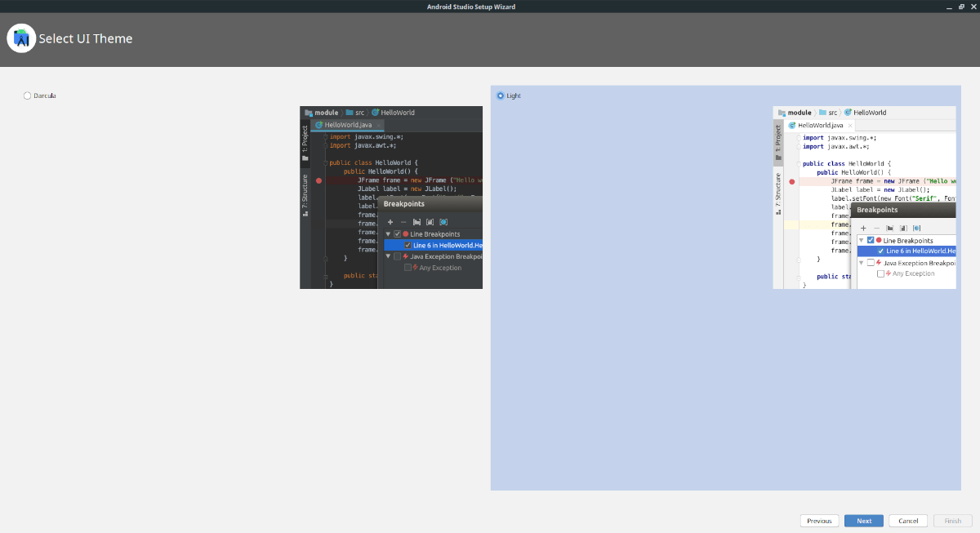Collapse the Line Breakpoints group
Viewport: 980px width, 533px height.
[x=388, y=234]
